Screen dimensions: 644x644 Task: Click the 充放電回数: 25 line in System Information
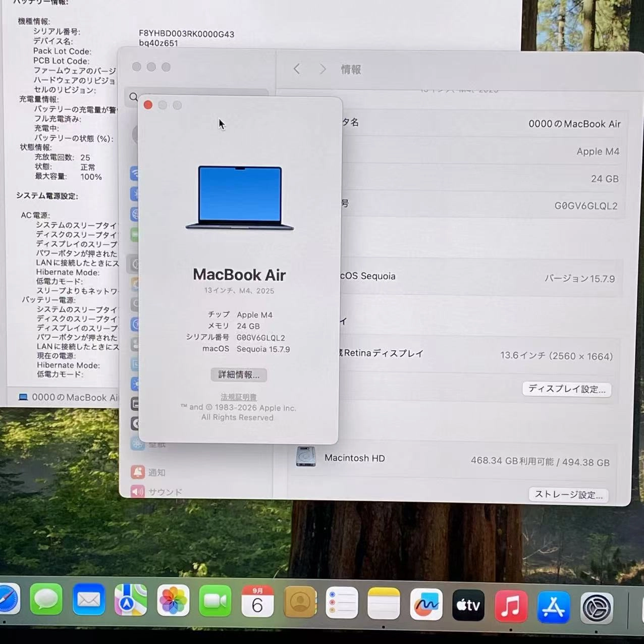pos(62,157)
